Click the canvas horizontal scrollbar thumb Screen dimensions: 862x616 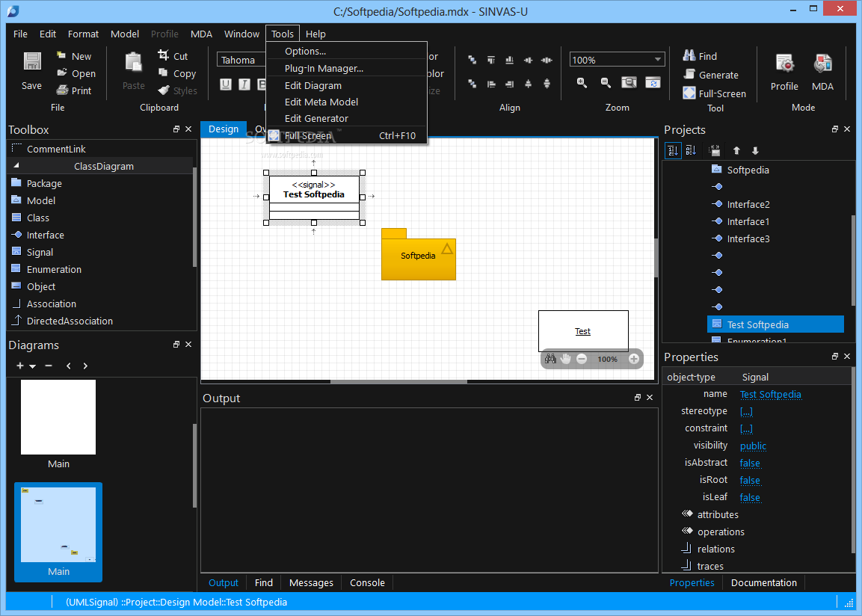point(398,381)
